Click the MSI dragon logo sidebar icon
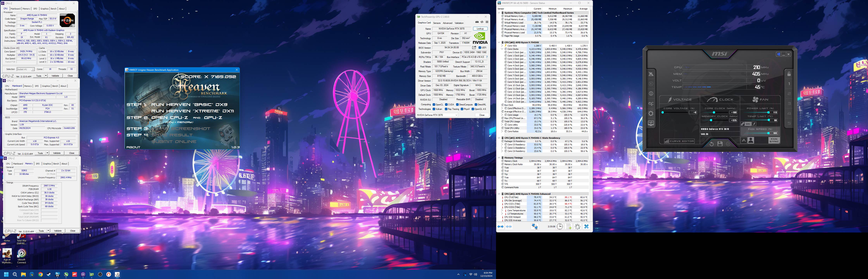The width and height of the screenshot is (868, 279). [x=651, y=74]
